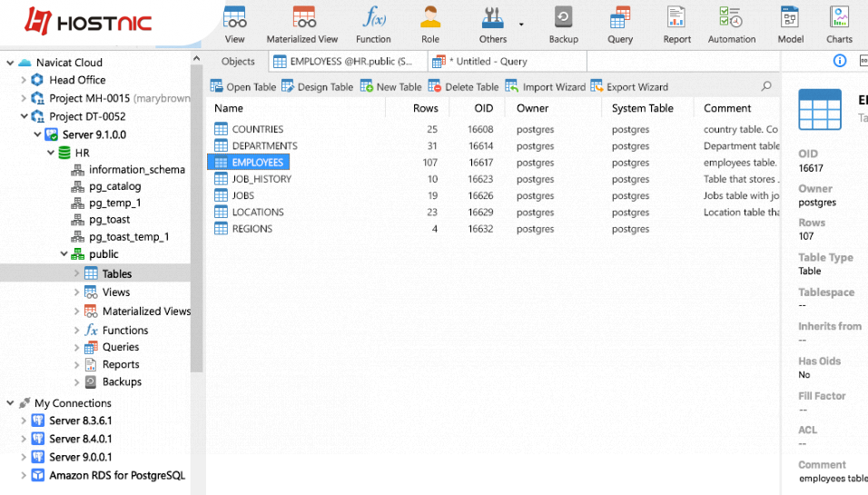Select the JOB_HISTORY table row
868x495 pixels.
[261, 179]
